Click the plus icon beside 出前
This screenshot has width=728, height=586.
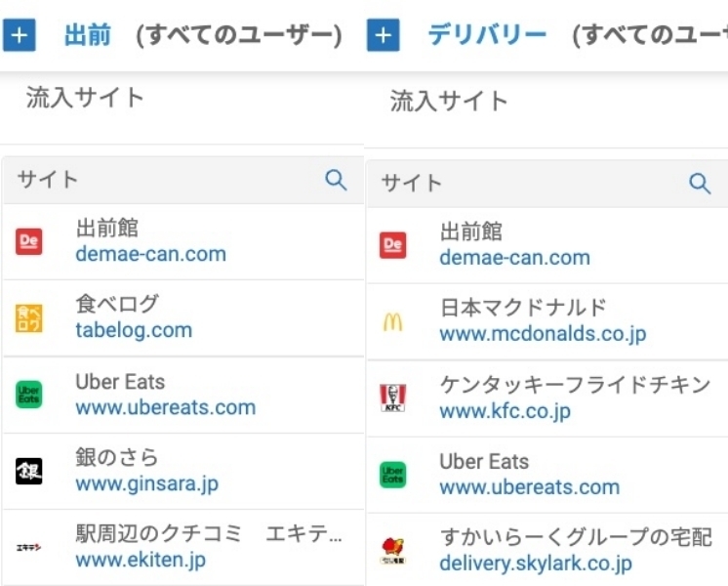[20, 36]
